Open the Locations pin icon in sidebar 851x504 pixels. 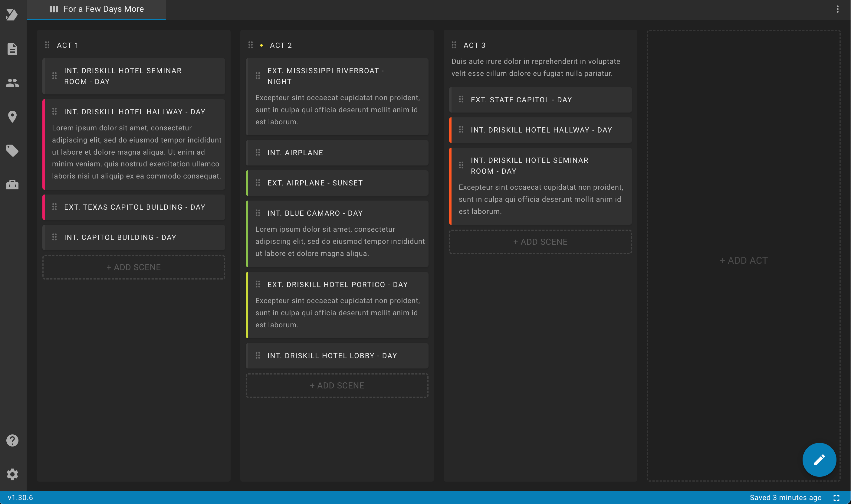[12, 116]
